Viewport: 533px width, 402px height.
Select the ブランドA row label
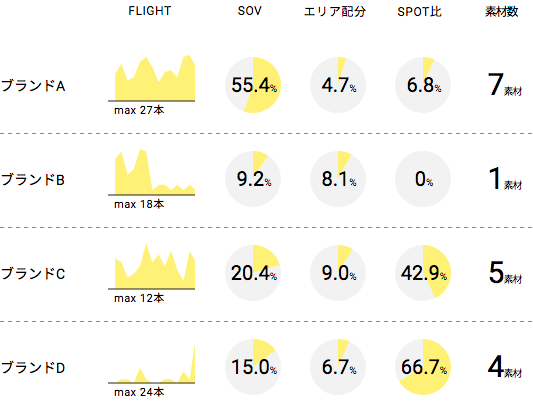[x=33, y=86]
